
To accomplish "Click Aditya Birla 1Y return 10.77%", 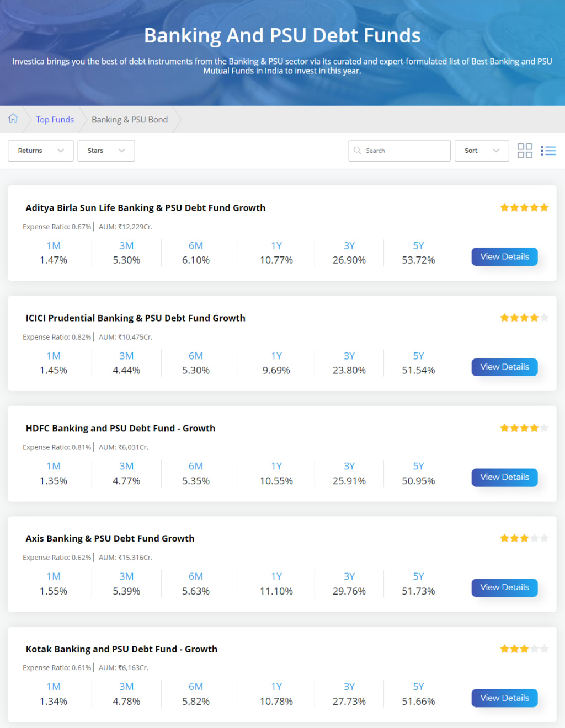I will (x=276, y=260).
